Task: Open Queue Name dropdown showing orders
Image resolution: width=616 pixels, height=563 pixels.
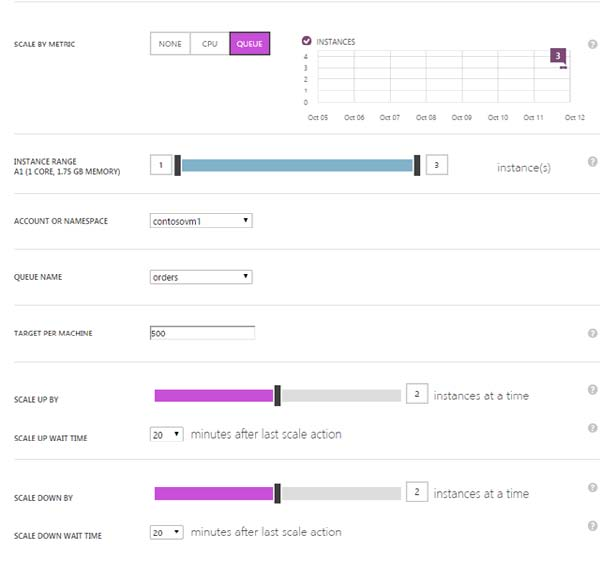Action: 200,277
